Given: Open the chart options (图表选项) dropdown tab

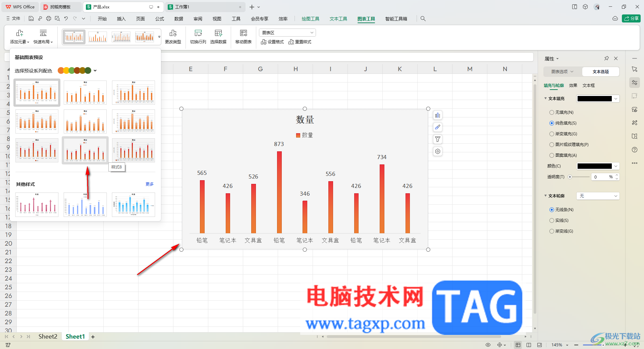Looking at the screenshot, I should pos(562,71).
